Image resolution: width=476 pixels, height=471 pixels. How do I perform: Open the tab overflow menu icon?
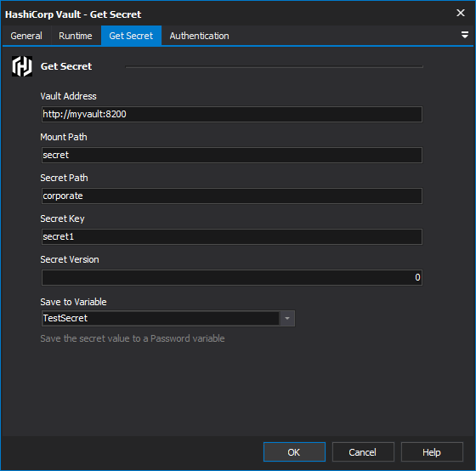pos(464,35)
